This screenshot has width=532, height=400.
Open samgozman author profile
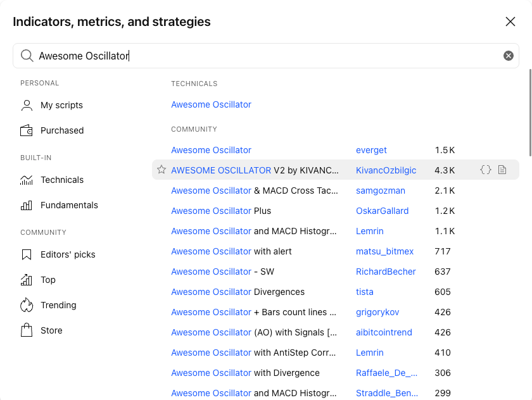[x=381, y=191]
